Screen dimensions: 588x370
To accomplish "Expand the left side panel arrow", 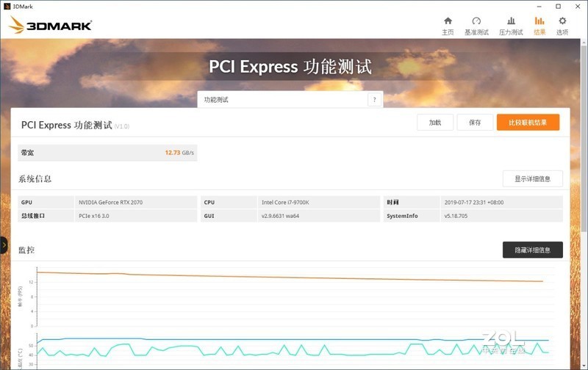I will 4,245.
